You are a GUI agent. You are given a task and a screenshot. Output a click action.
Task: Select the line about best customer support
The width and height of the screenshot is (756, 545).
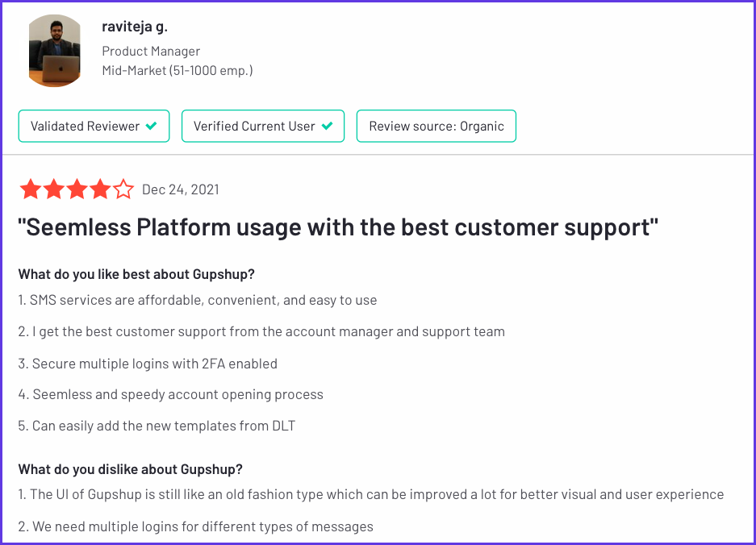click(261, 331)
